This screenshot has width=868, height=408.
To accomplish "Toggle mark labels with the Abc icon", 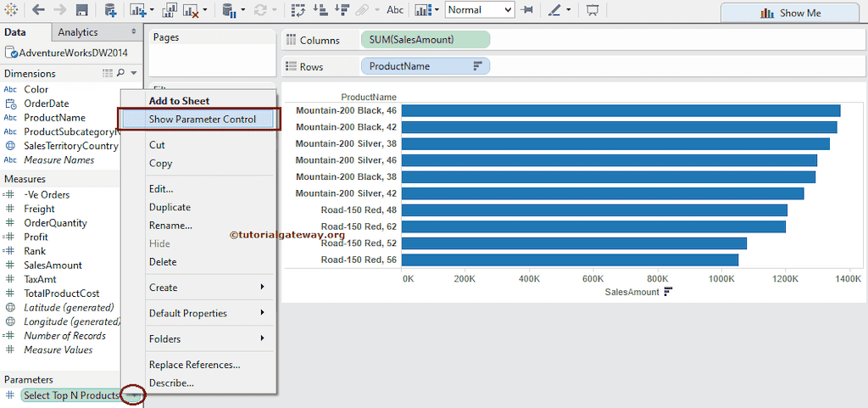I will point(395,11).
